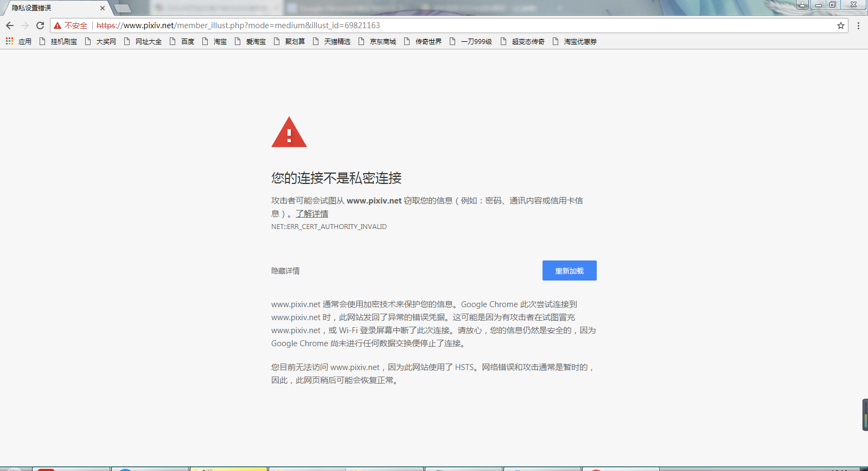Open the 应用 apps shortcut
The height and width of the screenshot is (471, 868).
(x=18, y=41)
